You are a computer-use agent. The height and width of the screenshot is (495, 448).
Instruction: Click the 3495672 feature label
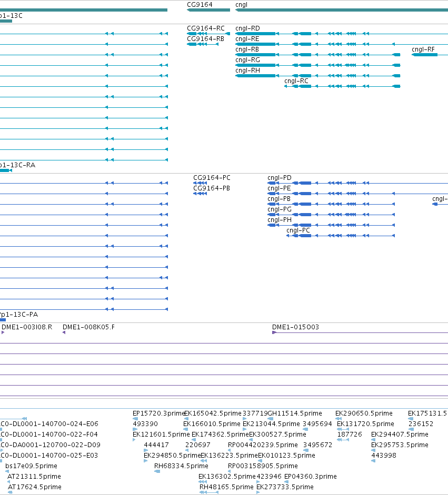(x=318, y=445)
